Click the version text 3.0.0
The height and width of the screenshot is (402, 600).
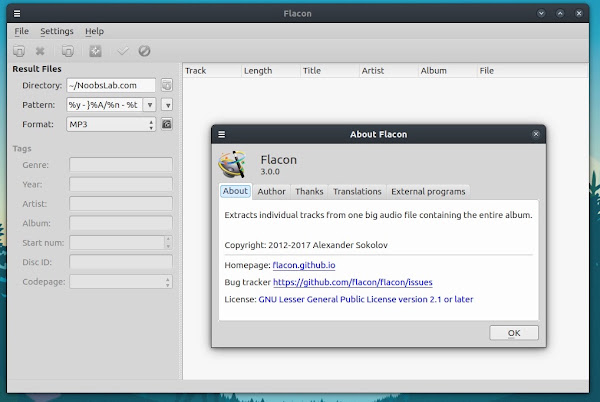pyautogui.click(x=270, y=172)
